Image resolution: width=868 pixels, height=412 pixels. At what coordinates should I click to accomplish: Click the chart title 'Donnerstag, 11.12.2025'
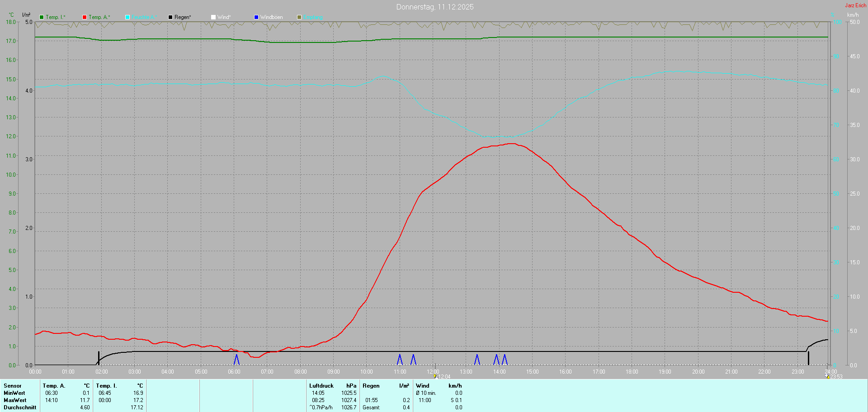click(x=435, y=7)
